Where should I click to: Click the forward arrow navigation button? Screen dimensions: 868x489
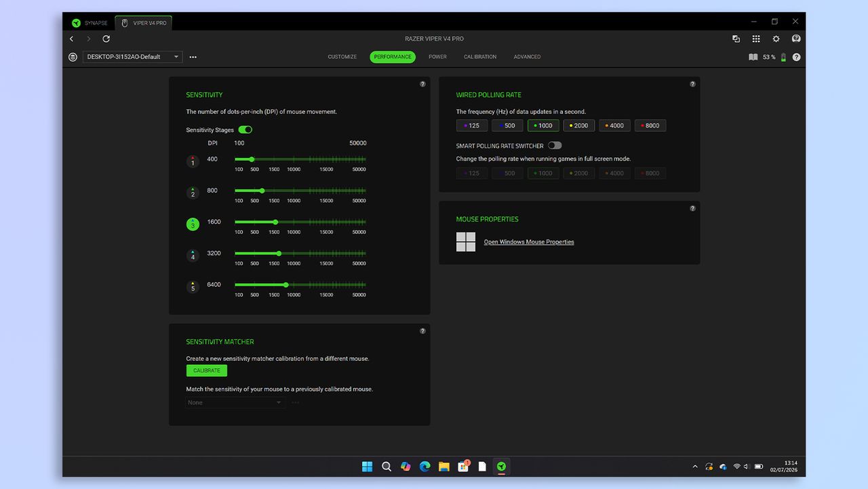88,39
